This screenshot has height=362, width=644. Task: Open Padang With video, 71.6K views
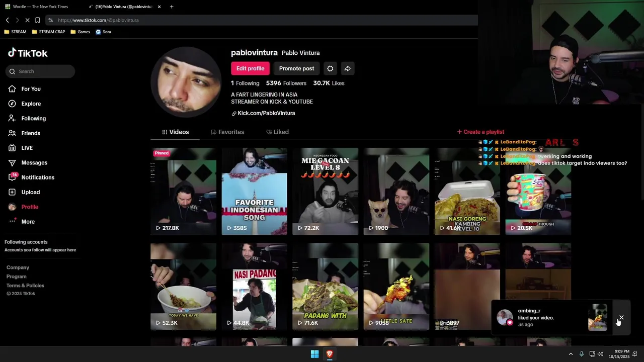tap(325, 287)
